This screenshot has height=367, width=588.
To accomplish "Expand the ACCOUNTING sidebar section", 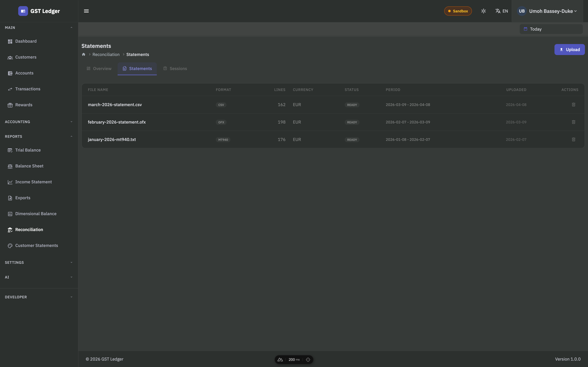I will (x=72, y=122).
